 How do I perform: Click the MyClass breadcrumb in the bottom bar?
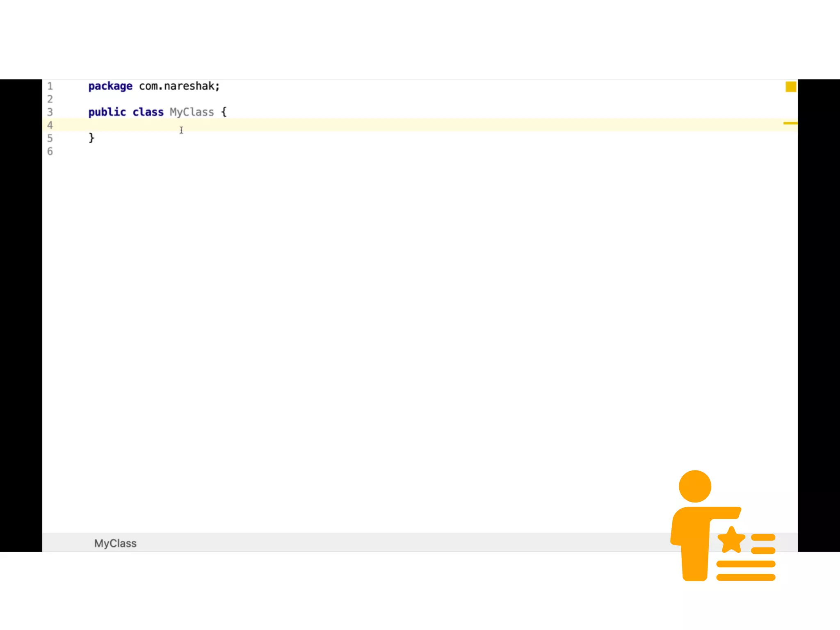(115, 543)
